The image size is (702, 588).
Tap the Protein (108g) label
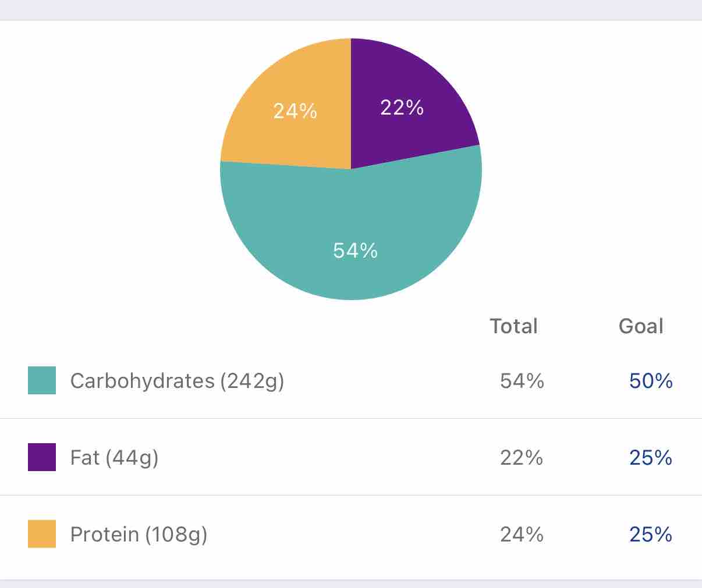pos(139,534)
